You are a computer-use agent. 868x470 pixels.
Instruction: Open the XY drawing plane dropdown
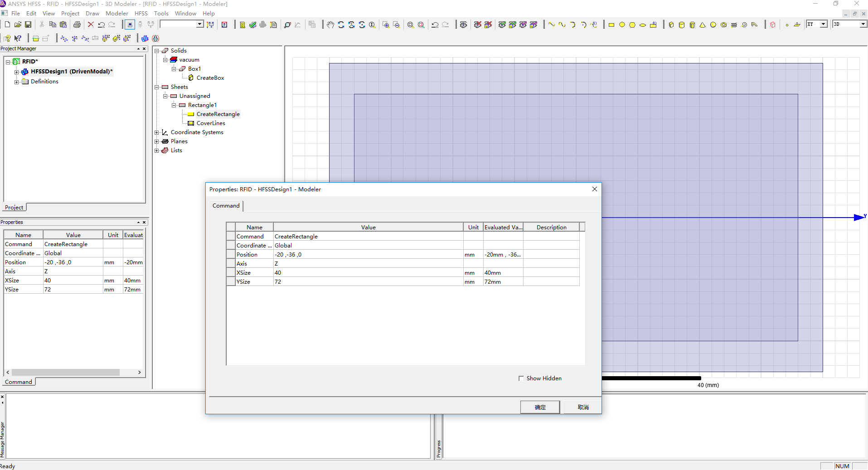coord(823,24)
